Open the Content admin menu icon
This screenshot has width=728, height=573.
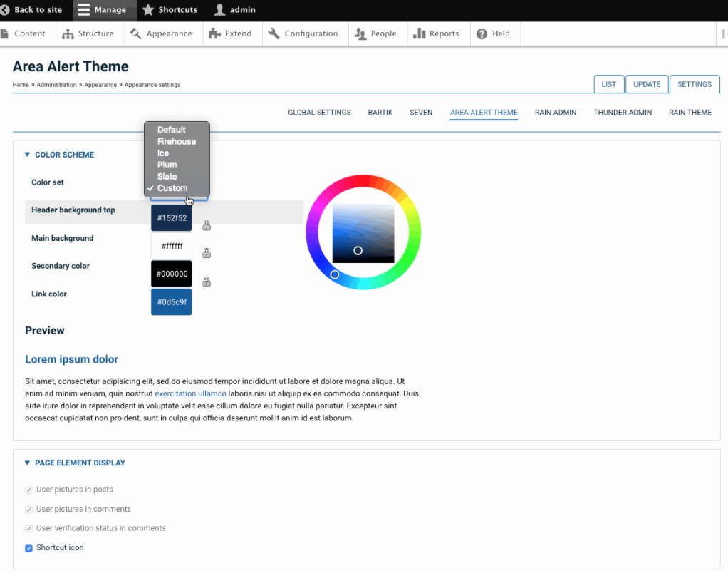coord(6,33)
